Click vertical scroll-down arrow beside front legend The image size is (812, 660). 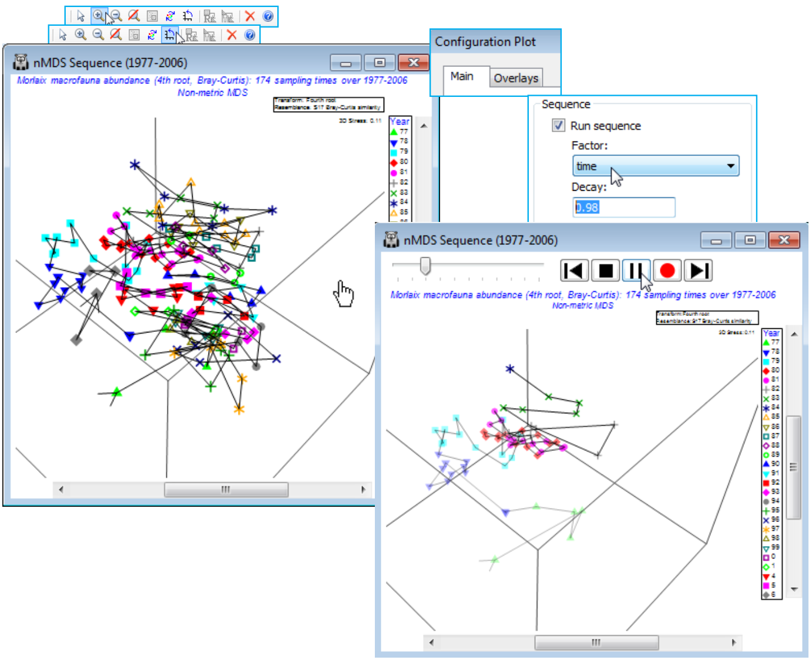coord(794,589)
